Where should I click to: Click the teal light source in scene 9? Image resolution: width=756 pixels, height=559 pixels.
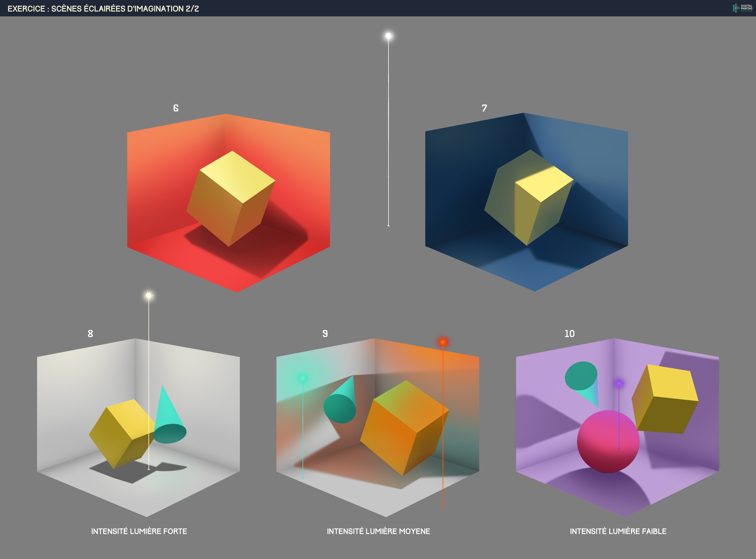tap(303, 378)
